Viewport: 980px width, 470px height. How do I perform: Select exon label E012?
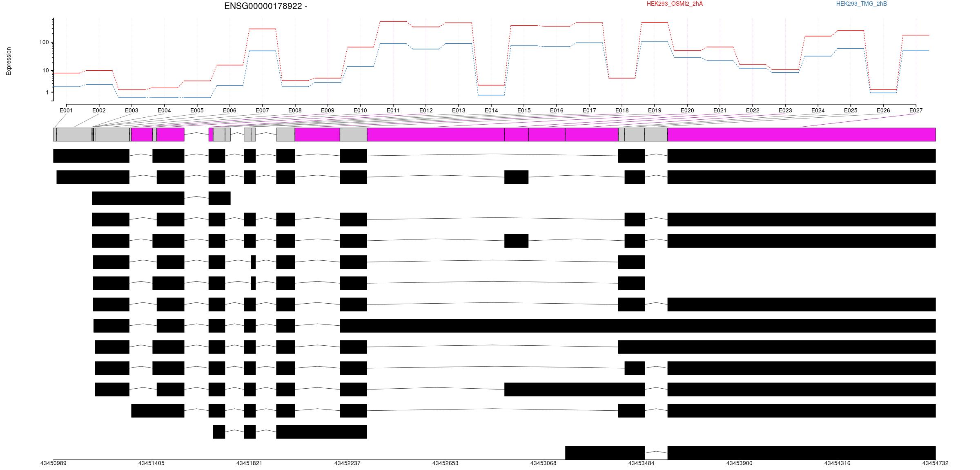426,110
